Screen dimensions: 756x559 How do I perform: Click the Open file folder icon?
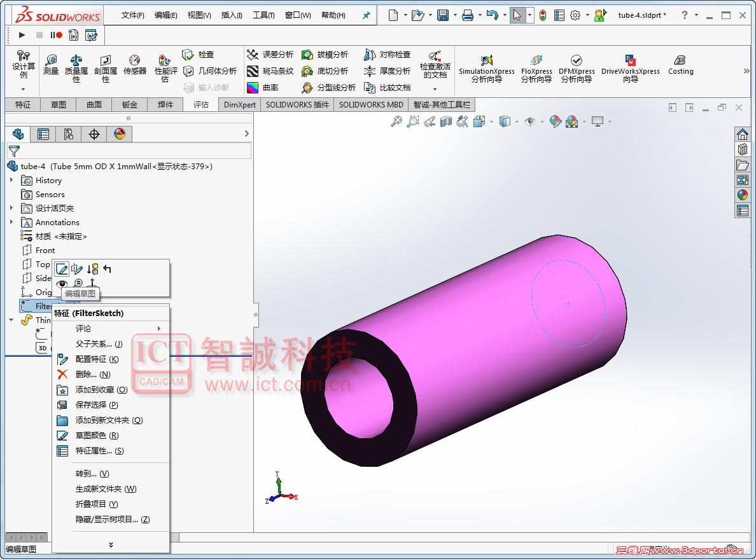pos(417,15)
